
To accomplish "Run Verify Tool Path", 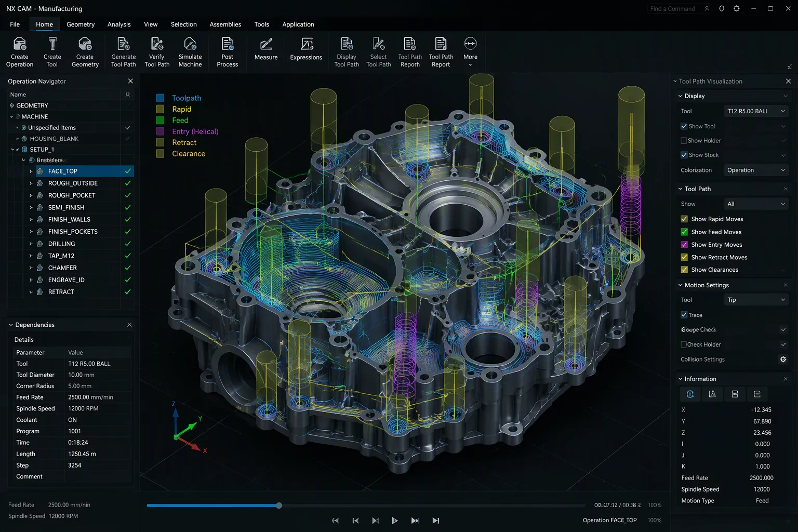I will [x=157, y=52].
